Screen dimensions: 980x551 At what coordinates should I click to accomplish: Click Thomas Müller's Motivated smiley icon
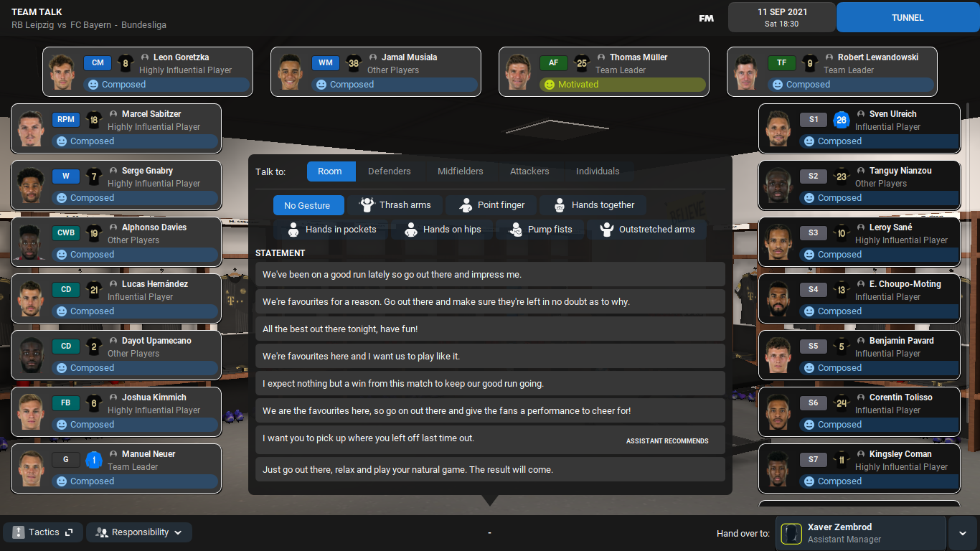tap(550, 85)
